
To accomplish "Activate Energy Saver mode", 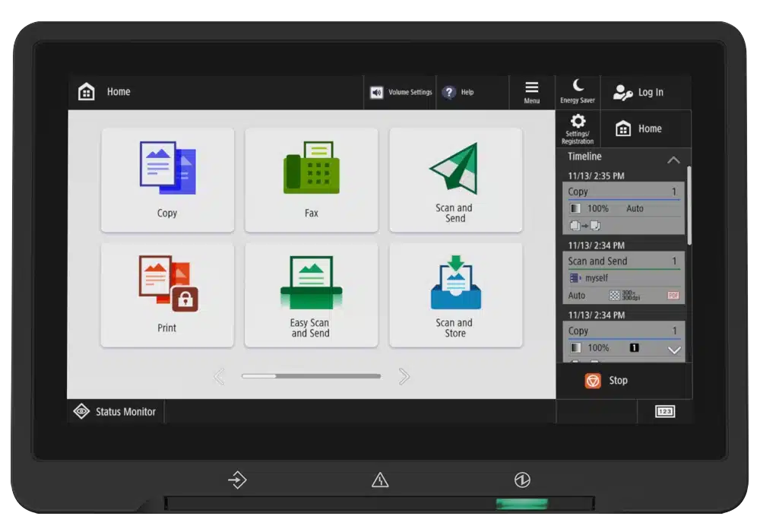I will (x=578, y=92).
